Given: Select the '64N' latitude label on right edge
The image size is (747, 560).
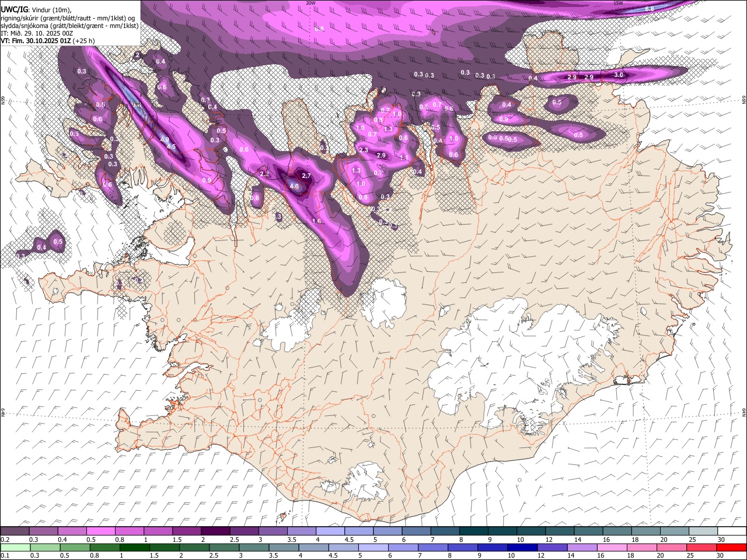Looking at the screenshot, I should (744, 412).
